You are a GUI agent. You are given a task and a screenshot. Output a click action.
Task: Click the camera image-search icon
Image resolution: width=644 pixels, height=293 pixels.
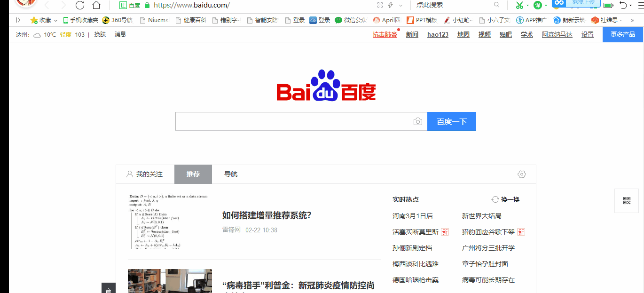(417, 121)
